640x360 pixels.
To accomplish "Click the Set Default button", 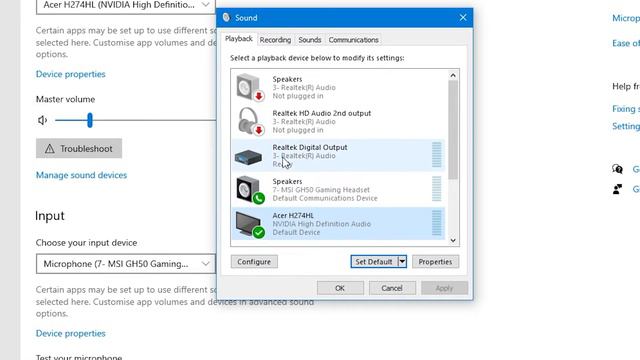I will tap(374, 262).
